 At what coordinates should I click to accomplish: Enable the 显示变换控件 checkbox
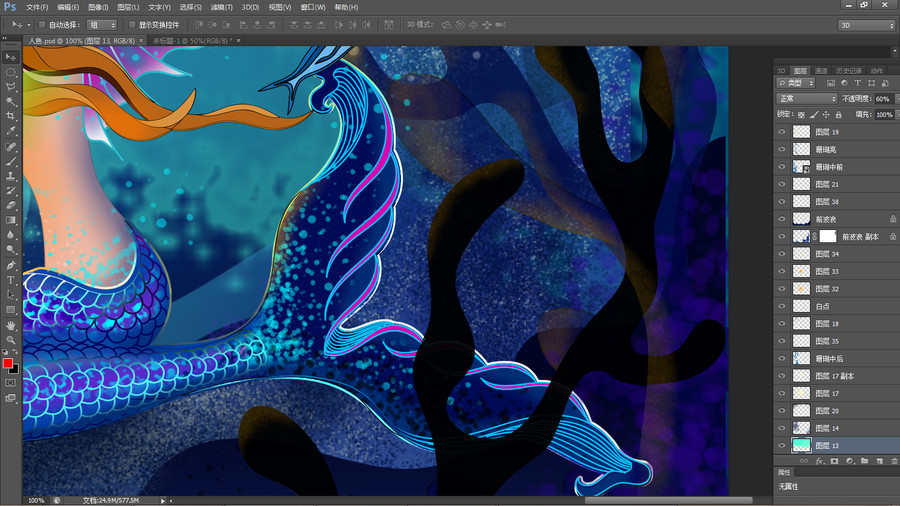coord(132,25)
